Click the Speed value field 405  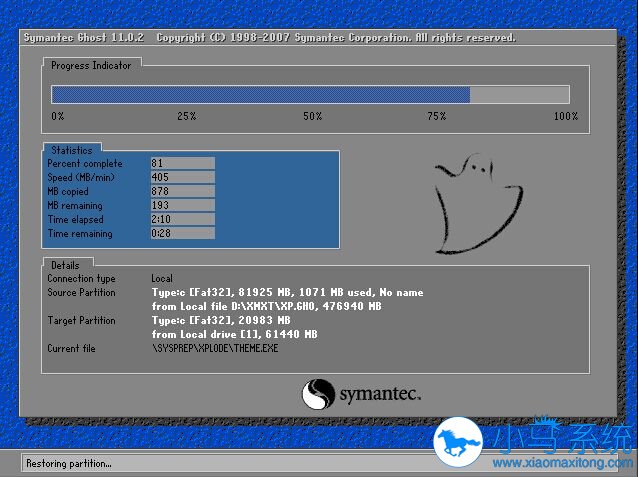183,177
